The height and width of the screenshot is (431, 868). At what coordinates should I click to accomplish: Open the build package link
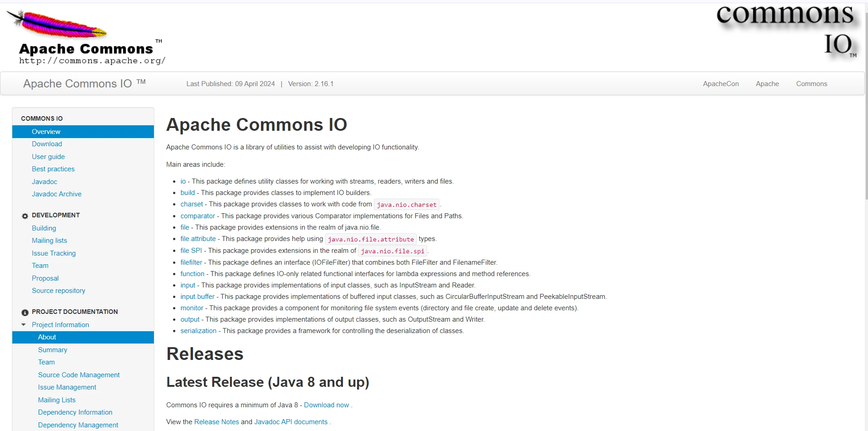(188, 193)
